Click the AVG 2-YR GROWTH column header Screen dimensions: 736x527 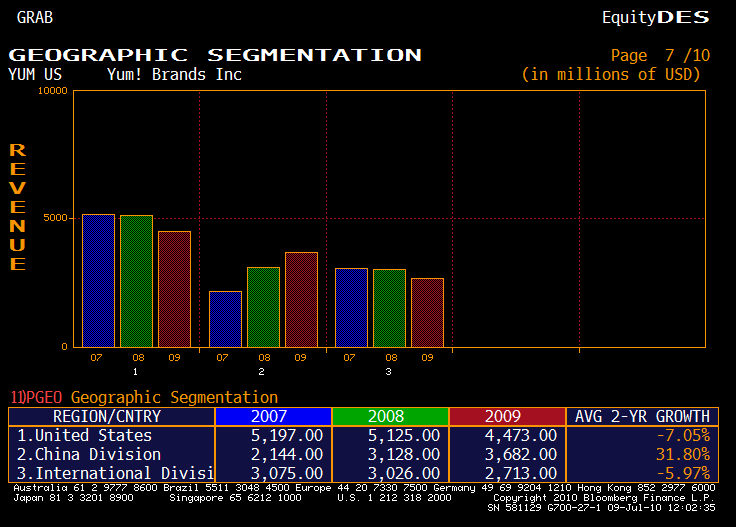coord(642,416)
